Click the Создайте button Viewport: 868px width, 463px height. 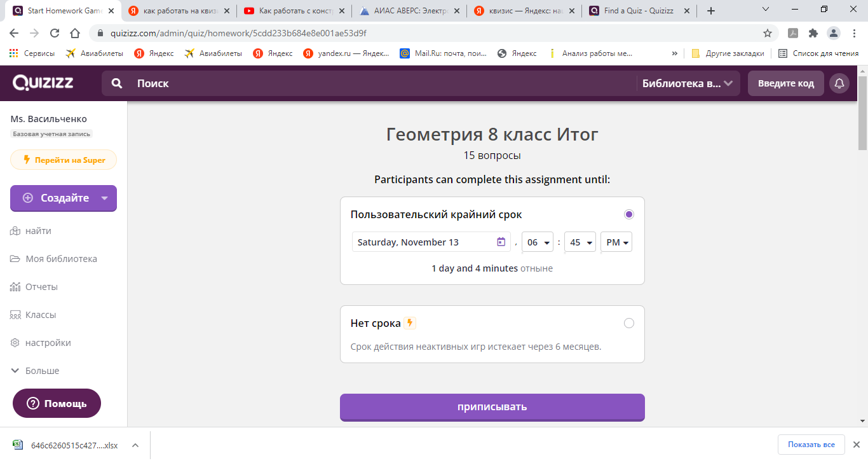(x=64, y=198)
